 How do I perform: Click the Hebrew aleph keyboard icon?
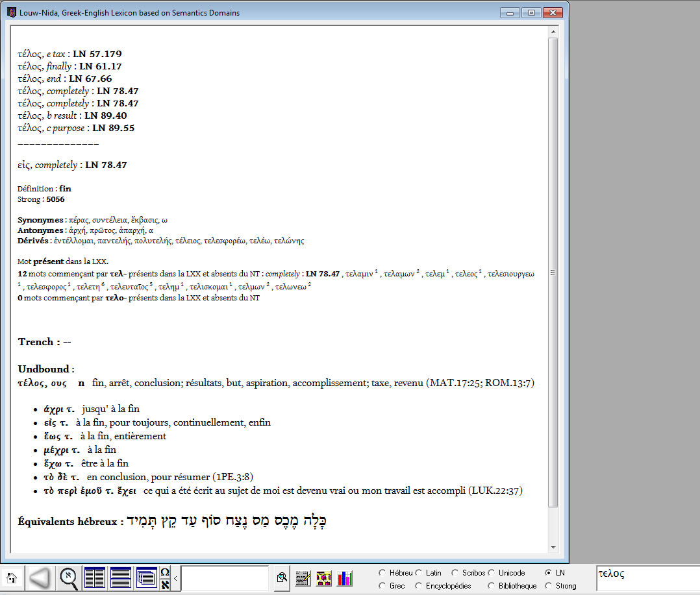[x=165, y=585]
